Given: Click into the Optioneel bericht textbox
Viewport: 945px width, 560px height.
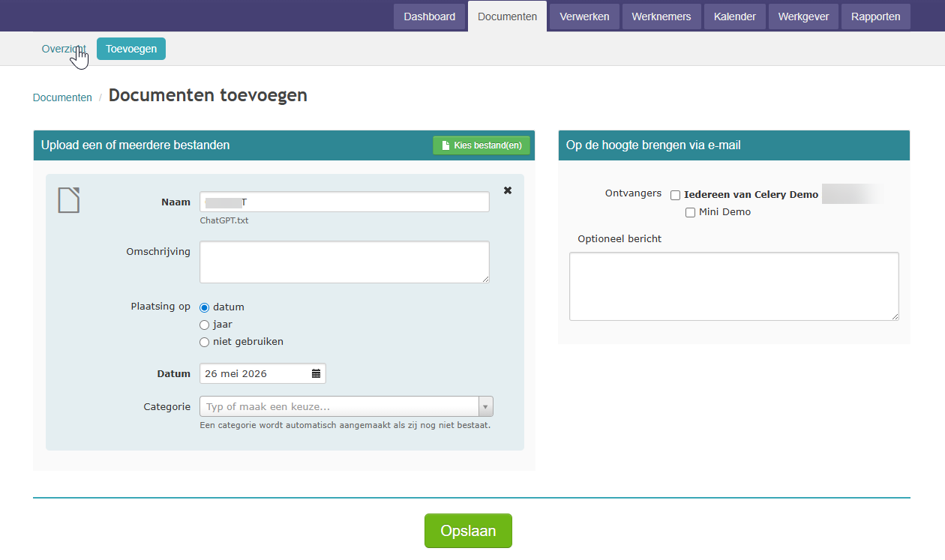Looking at the screenshot, I should tap(734, 286).
